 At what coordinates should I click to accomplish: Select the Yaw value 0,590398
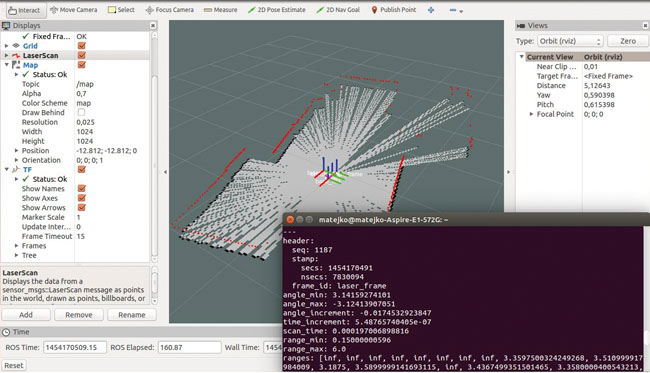click(x=599, y=95)
